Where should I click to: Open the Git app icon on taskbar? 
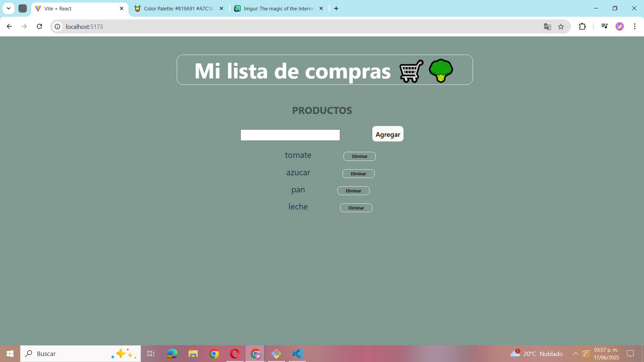click(x=276, y=354)
